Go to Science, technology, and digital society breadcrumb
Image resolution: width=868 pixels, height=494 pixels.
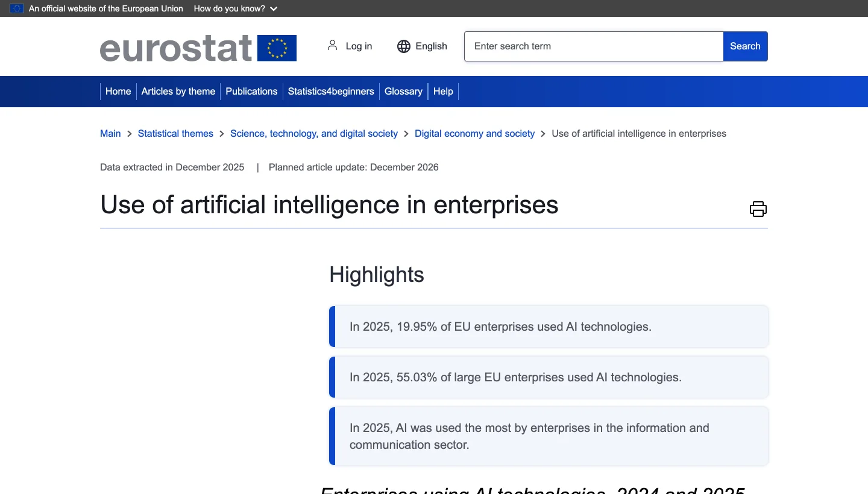click(314, 134)
